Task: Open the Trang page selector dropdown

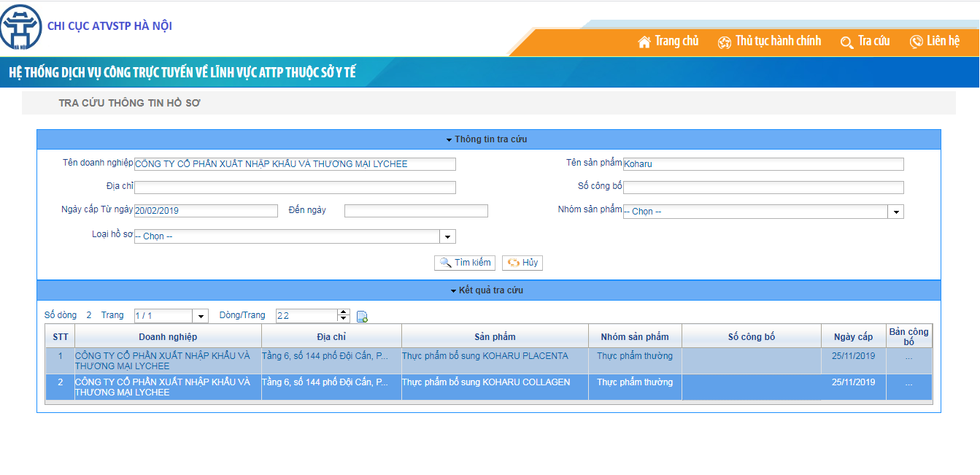Action: (201, 316)
